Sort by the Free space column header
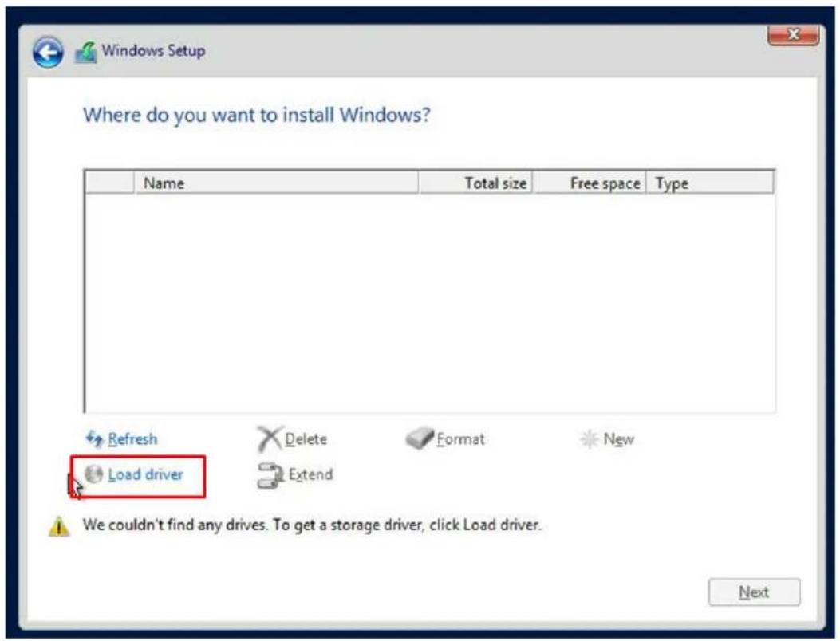Viewport: 840px width, 641px height. 590,183
